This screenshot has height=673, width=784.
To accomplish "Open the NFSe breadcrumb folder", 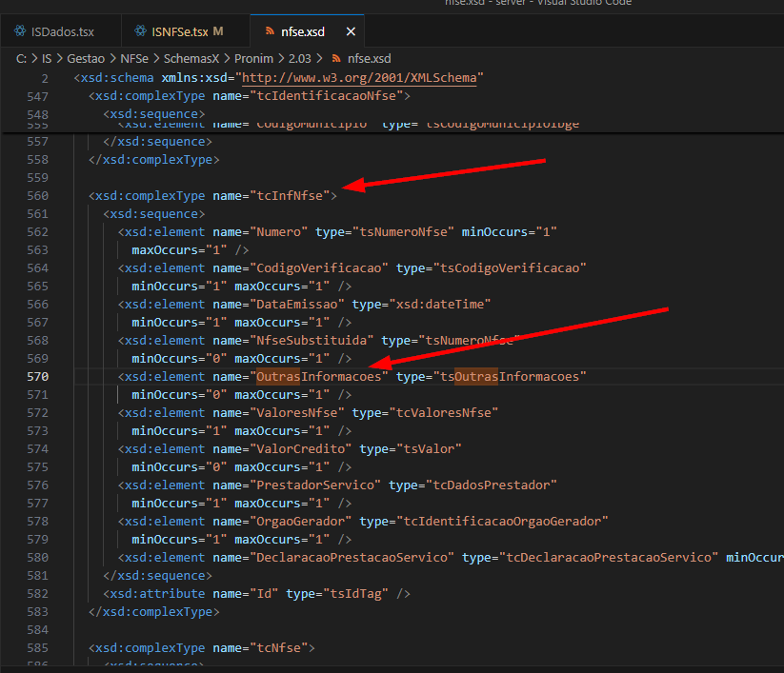I will tap(134, 58).
